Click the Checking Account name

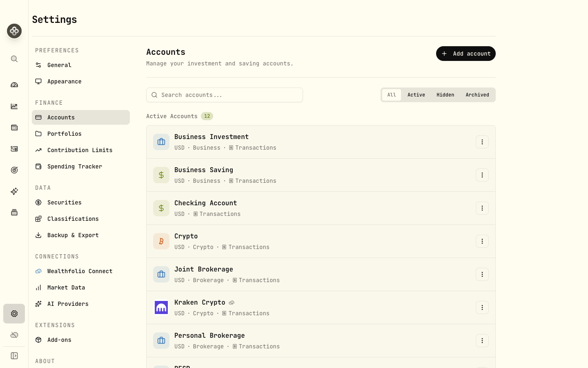(205, 203)
